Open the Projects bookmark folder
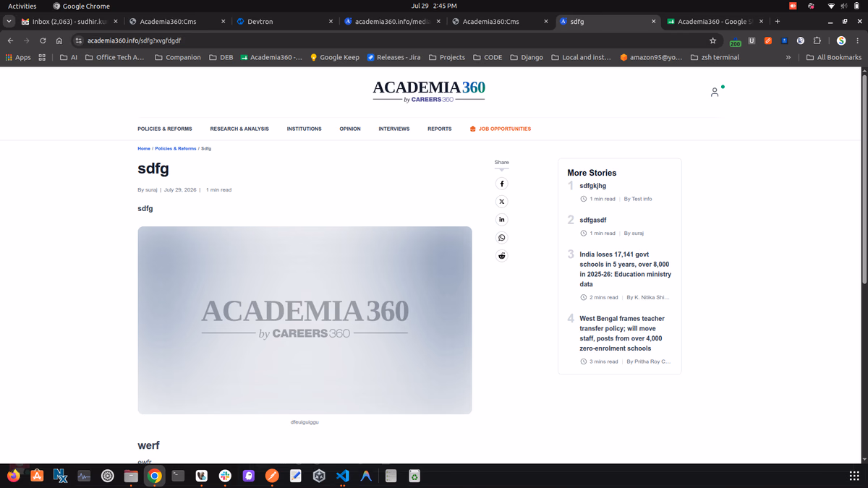 coord(447,57)
